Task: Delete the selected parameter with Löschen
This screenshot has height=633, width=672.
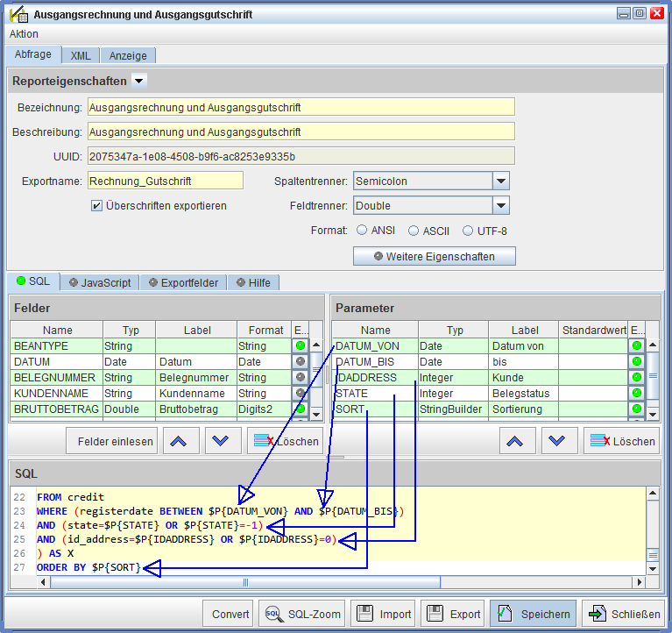Action: point(622,441)
